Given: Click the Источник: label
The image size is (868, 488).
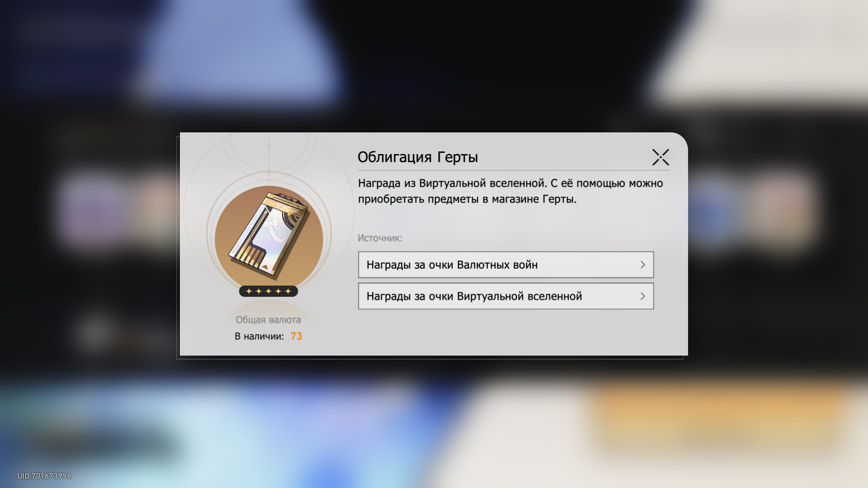Looking at the screenshot, I should 380,238.
